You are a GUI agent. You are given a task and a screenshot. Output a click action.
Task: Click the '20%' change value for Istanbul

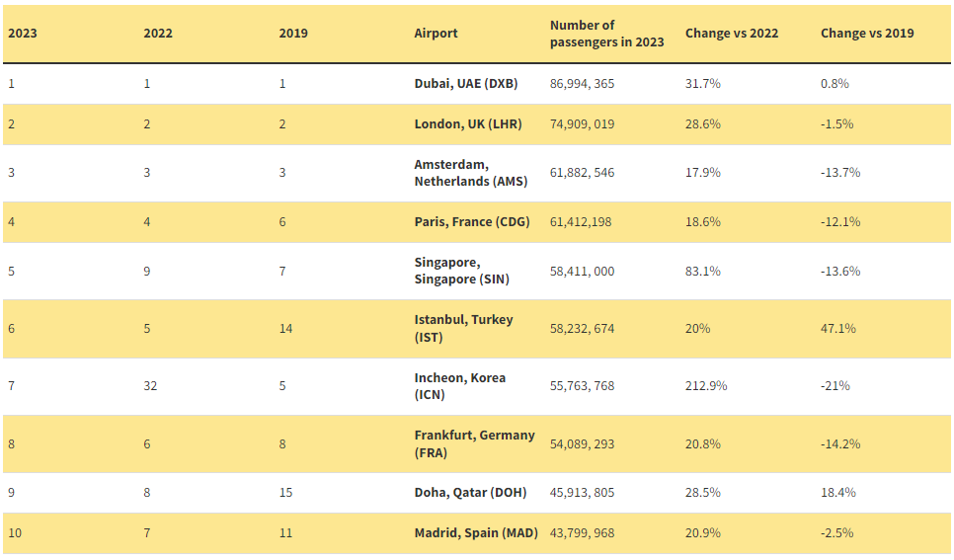pos(698,329)
